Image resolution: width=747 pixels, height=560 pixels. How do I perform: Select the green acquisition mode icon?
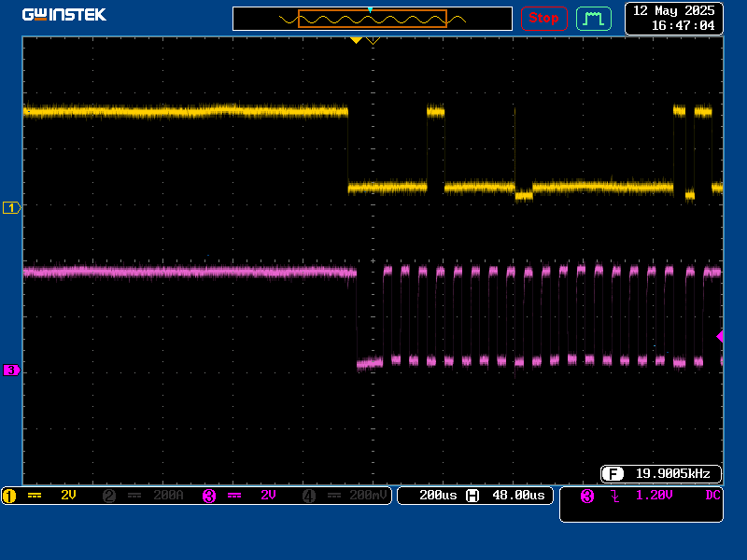594,19
